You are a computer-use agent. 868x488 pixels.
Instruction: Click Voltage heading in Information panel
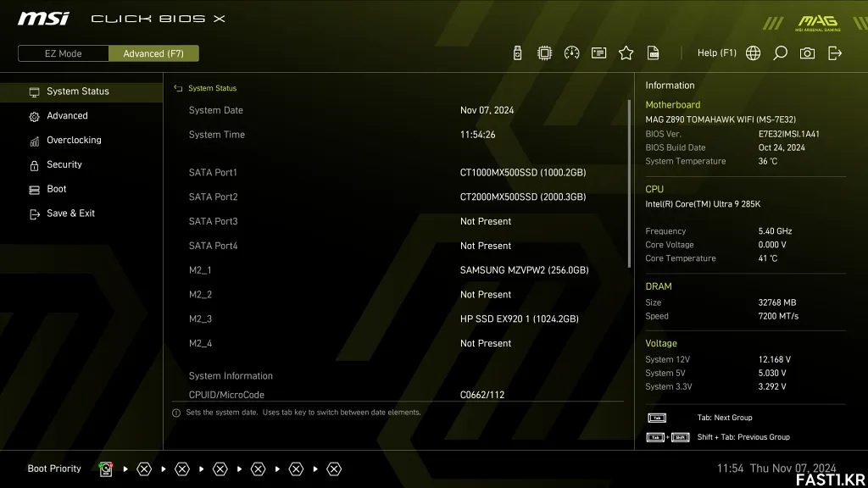661,344
